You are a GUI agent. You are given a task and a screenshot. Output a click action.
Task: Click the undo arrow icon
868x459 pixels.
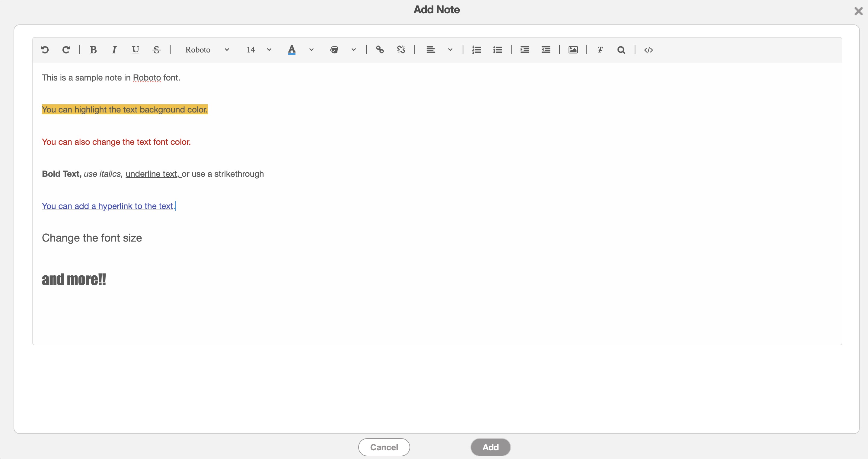tap(45, 50)
